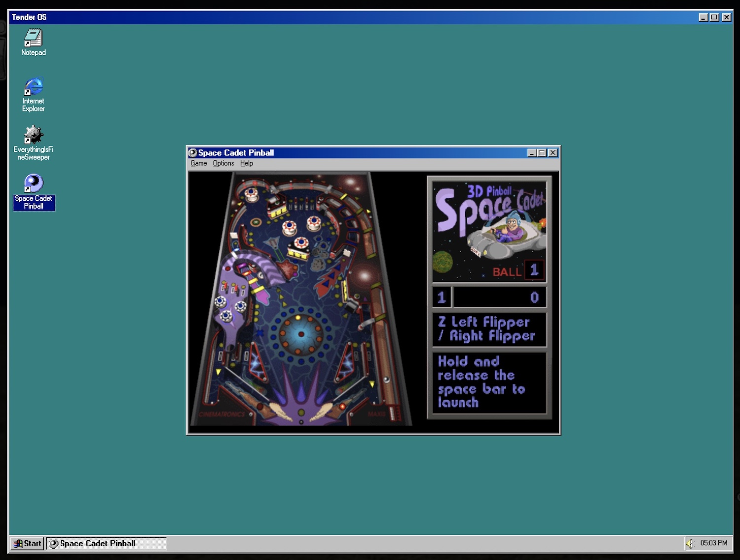Select the Notepad desktop shortcut

(33, 42)
